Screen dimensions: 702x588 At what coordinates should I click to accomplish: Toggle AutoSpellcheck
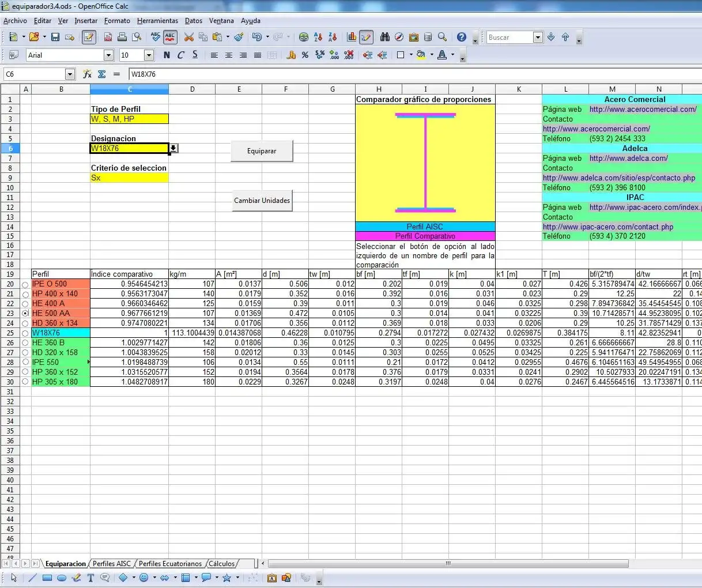point(171,36)
